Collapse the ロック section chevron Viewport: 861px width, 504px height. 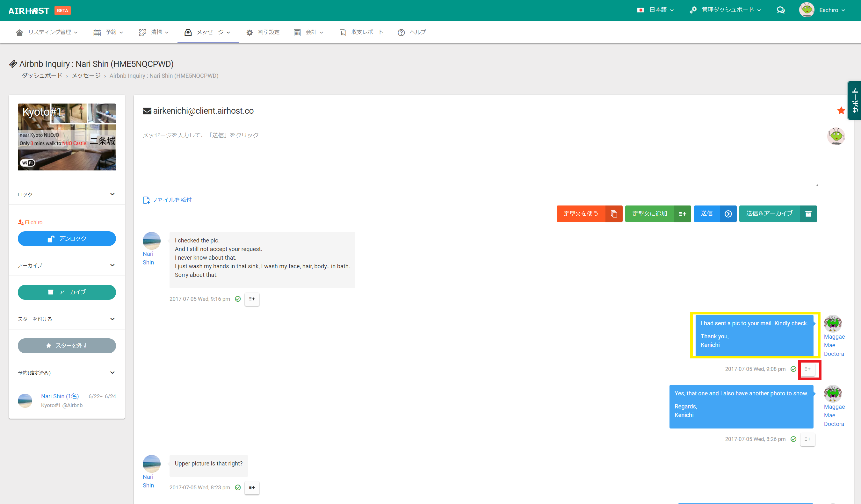[x=112, y=194]
